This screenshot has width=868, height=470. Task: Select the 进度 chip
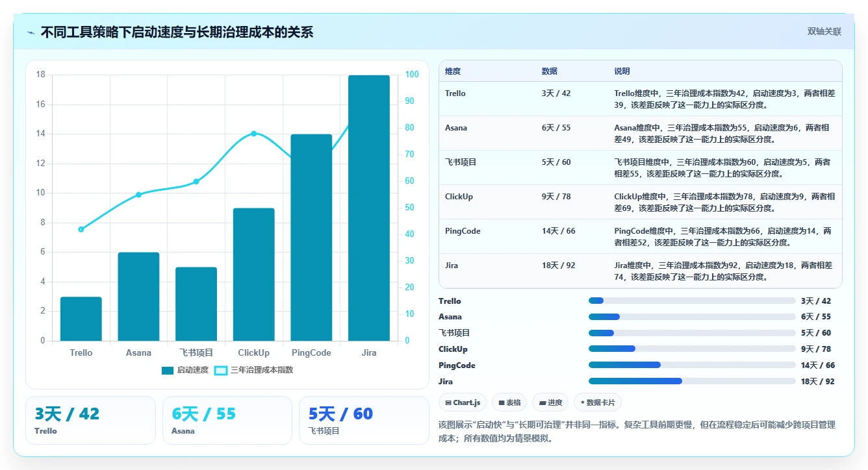coord(550,402)
